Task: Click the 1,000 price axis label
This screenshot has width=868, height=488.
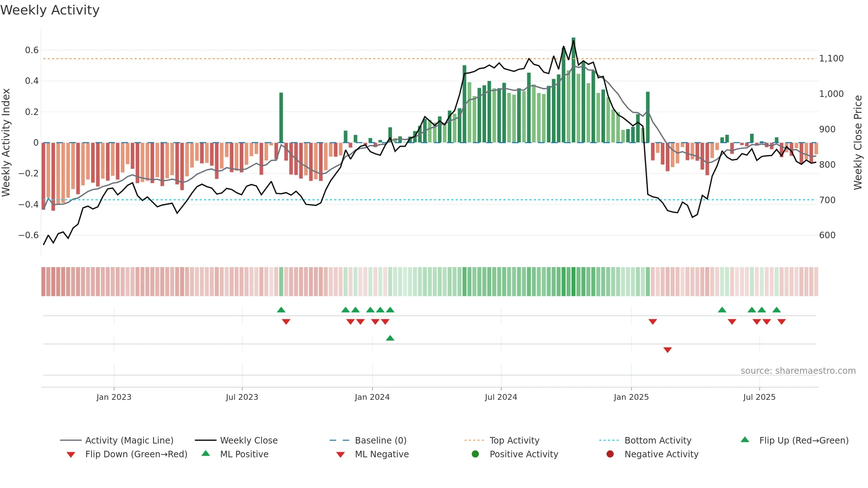Action: tap(831, 94)
